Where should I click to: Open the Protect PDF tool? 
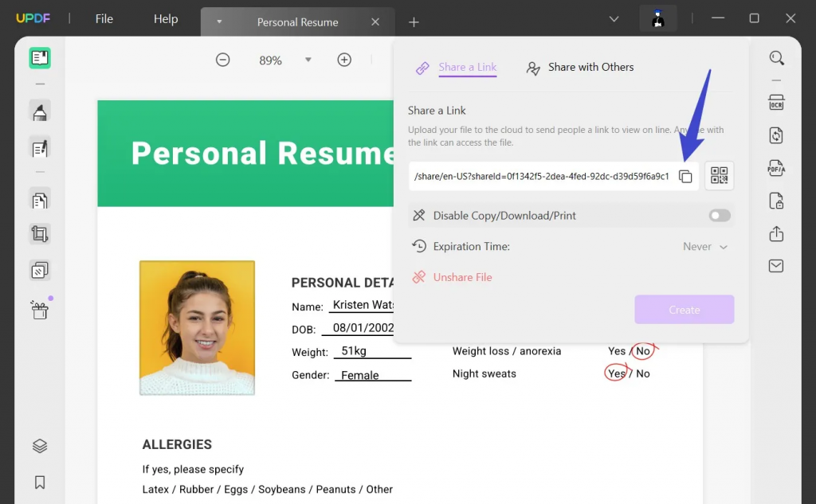(776, 201)
